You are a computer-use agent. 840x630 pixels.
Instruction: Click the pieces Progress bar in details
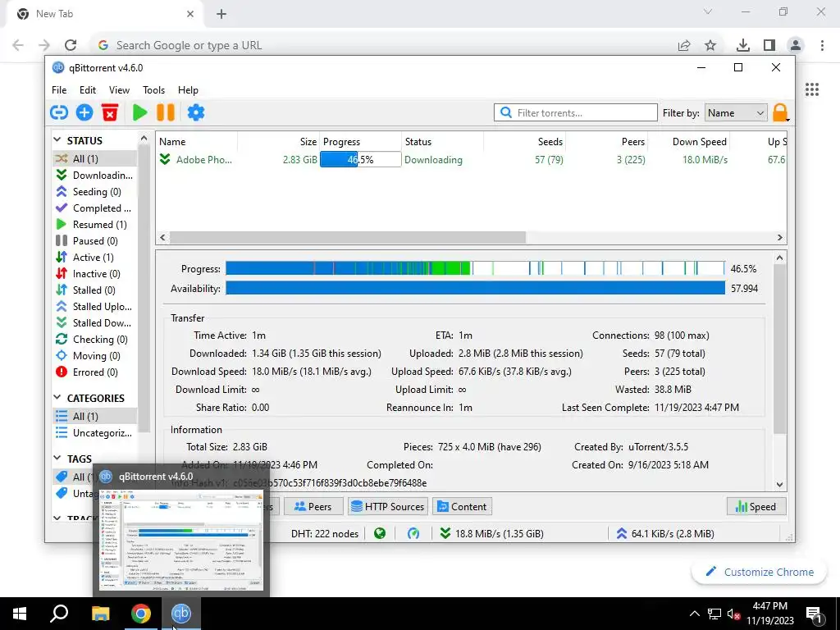(475, 268)
